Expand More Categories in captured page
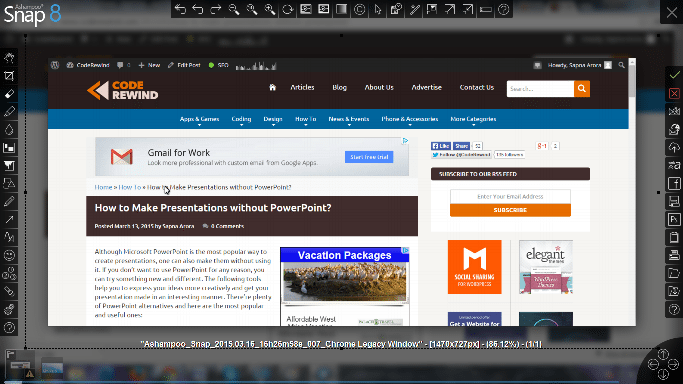683x384 pixels. 473,119
